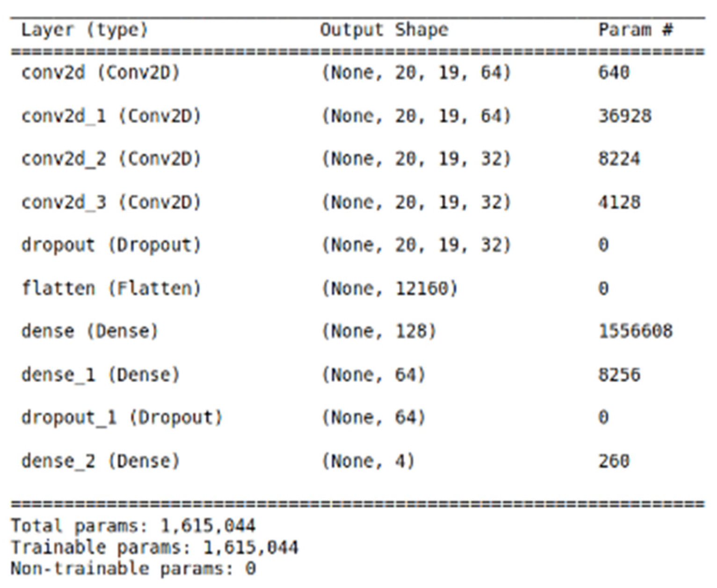Click the output shape of conv2d_2
717x588 pixels.
point(416,159)
